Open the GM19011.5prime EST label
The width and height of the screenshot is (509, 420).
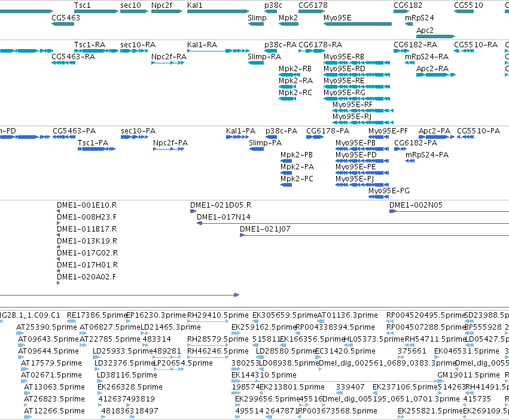[x=468, y=375]
